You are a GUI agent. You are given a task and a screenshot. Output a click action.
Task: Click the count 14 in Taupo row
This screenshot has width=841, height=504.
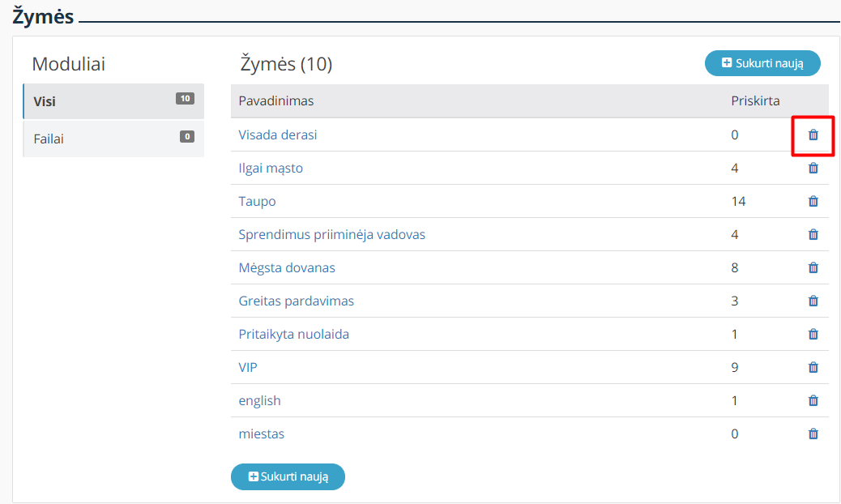pos(739,201)
